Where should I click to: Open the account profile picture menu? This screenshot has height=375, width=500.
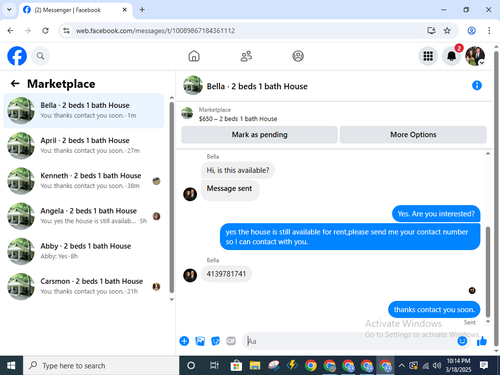point(475,56)
